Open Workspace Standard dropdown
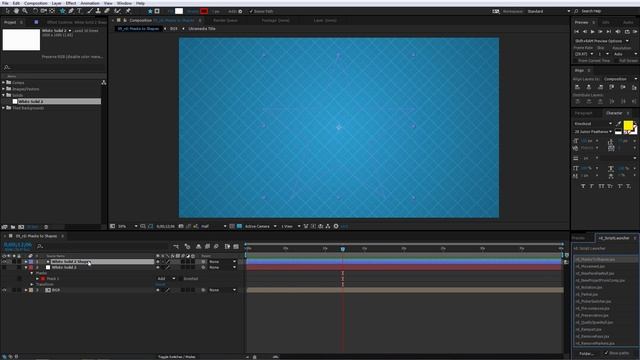Image resolution: width=640 pixels, height=360 pixels. point(549,11)
